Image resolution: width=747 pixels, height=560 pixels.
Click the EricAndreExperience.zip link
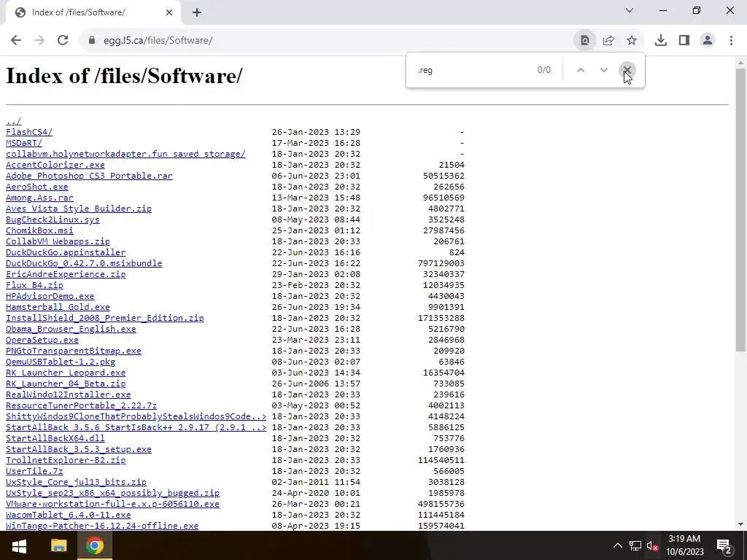coord(66,274)
